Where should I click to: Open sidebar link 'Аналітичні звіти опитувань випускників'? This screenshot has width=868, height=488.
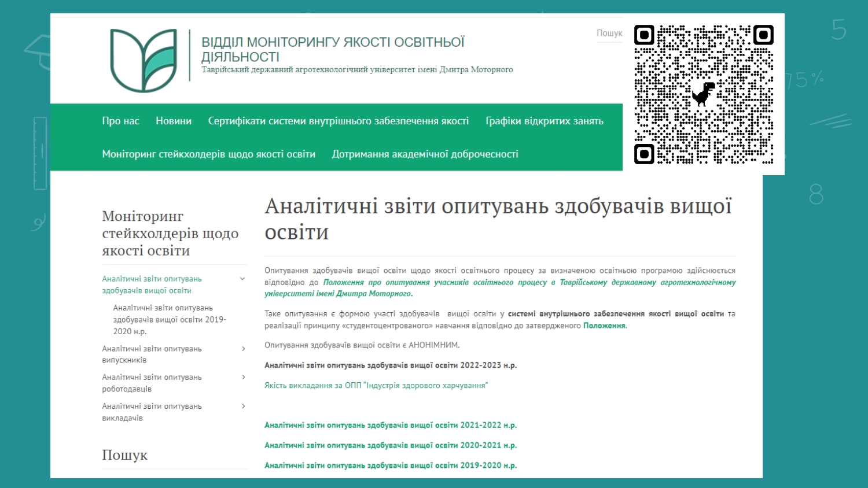point(152,354)
